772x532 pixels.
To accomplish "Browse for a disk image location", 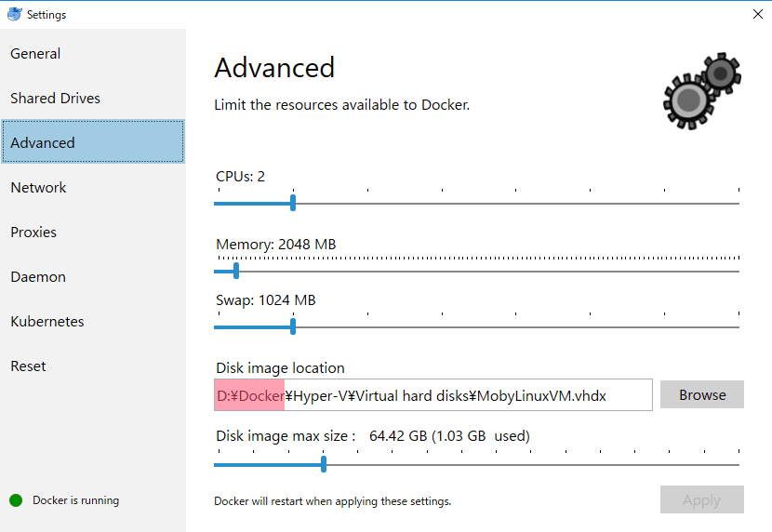I will click(x=702, y=394).
